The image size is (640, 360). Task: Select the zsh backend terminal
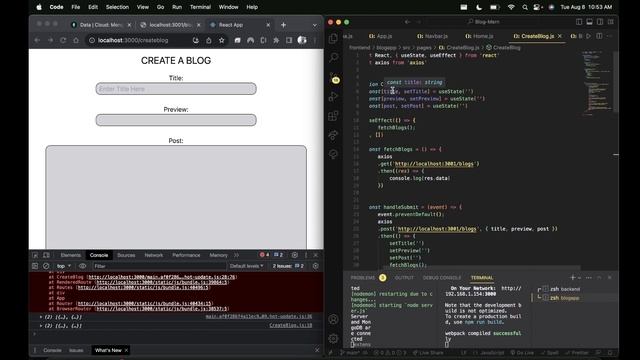tap(565, 289)
